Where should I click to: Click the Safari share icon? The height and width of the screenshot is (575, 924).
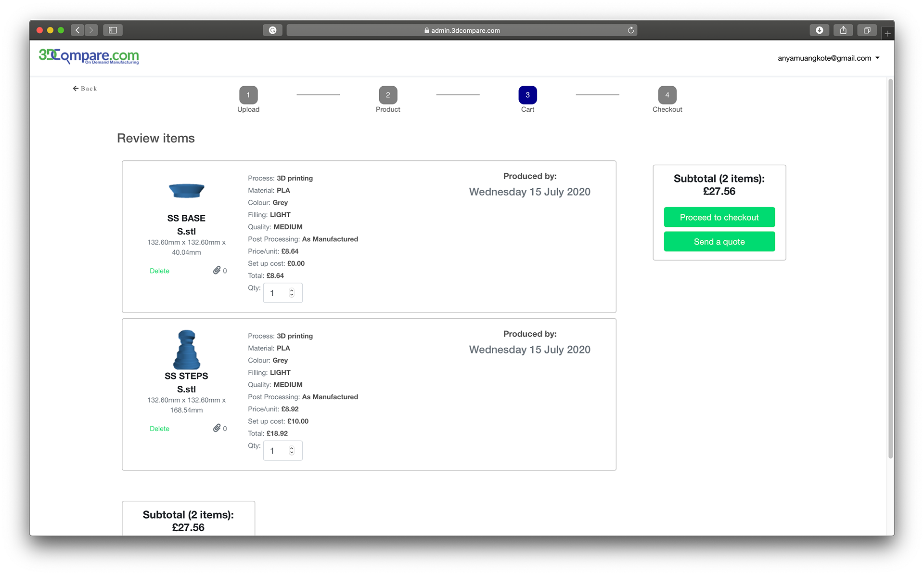tap(843, 30)
